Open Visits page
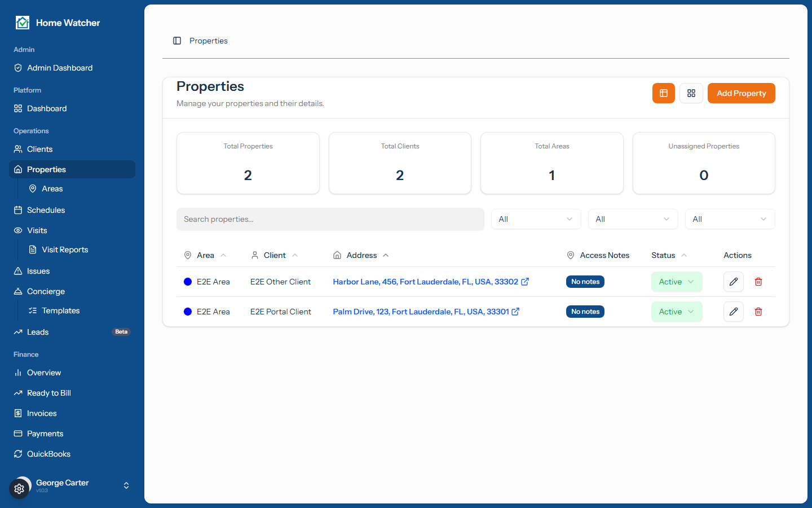 (72, 230)
